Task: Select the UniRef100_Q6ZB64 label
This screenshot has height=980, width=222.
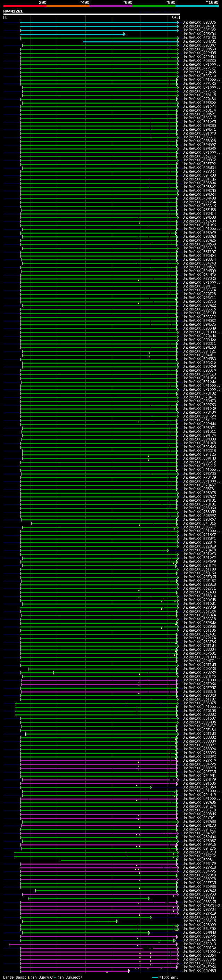Action: (199, 955)
